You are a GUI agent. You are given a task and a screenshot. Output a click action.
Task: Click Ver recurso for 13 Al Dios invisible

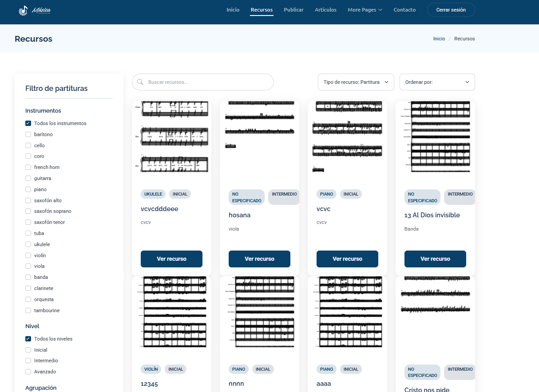coord(435,259)
